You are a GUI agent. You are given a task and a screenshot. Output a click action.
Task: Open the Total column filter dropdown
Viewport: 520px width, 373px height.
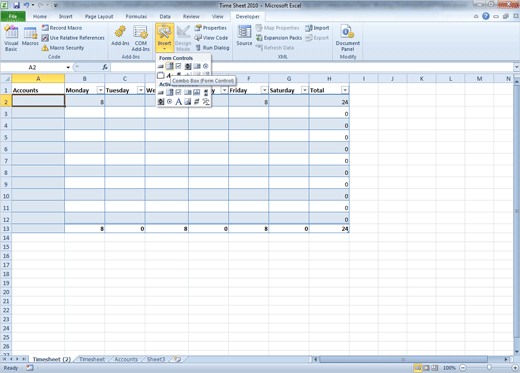345,90
